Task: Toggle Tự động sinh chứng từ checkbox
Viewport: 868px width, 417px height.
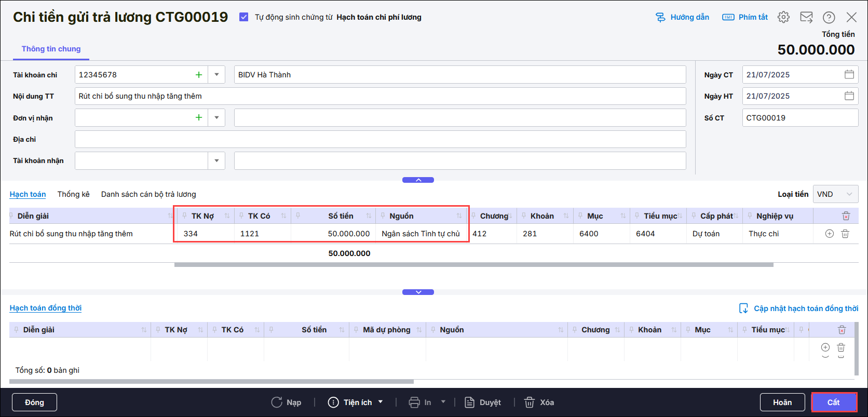Action: click(x=243, y=17)
